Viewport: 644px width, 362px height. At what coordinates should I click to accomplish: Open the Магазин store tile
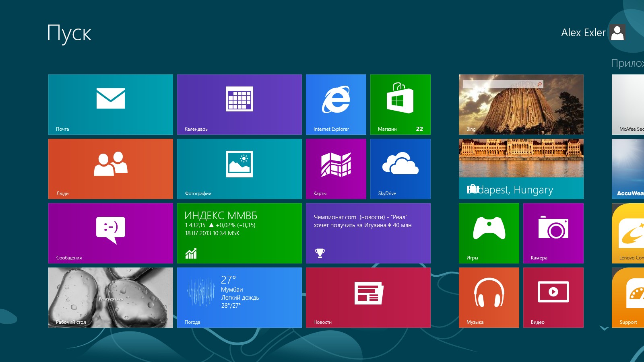(400, 105)
